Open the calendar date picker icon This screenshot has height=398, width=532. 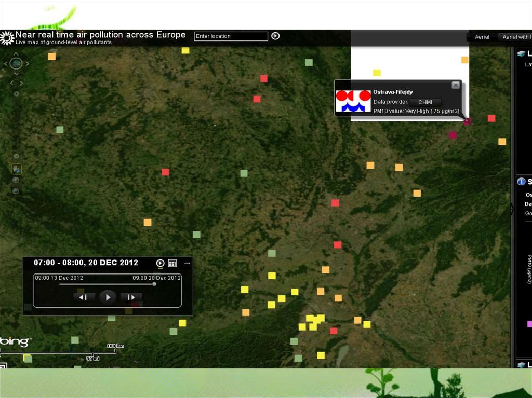pos(172,263)
